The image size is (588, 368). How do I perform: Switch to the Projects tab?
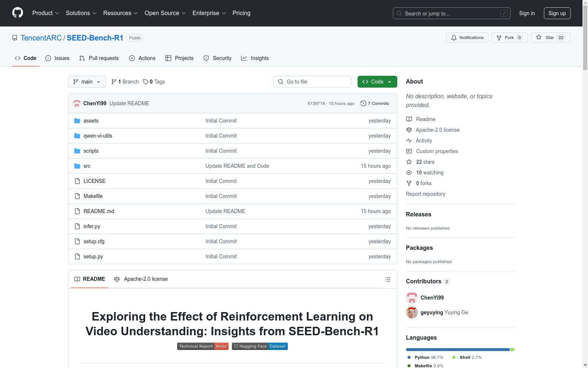179,58
